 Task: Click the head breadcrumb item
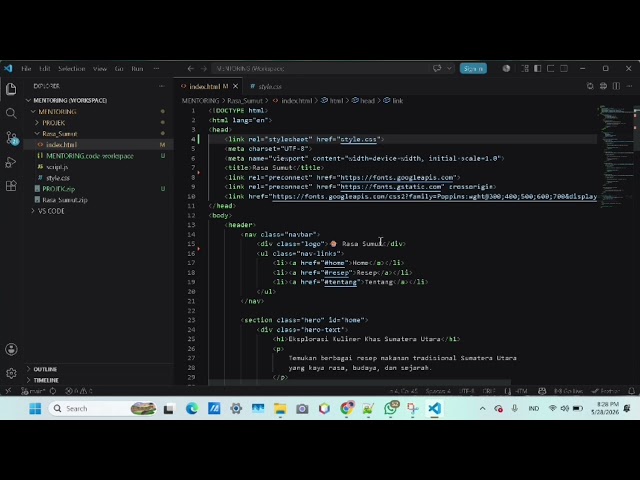tap(363, 100)
